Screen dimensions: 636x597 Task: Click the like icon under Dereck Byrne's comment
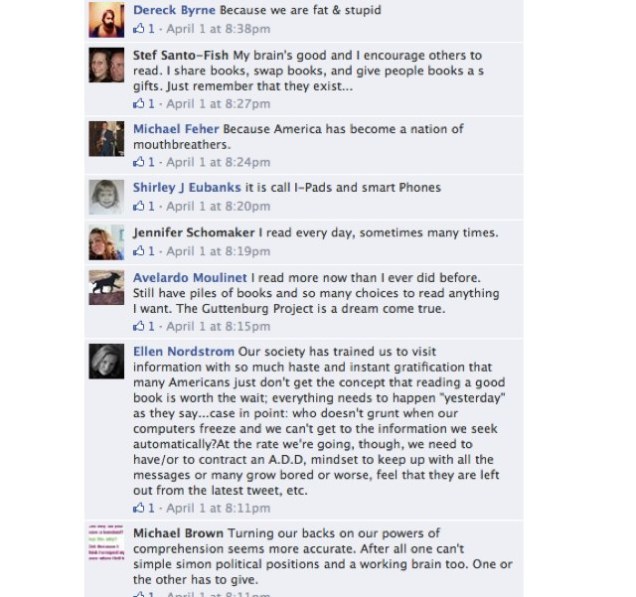click(x=139, y=28)
